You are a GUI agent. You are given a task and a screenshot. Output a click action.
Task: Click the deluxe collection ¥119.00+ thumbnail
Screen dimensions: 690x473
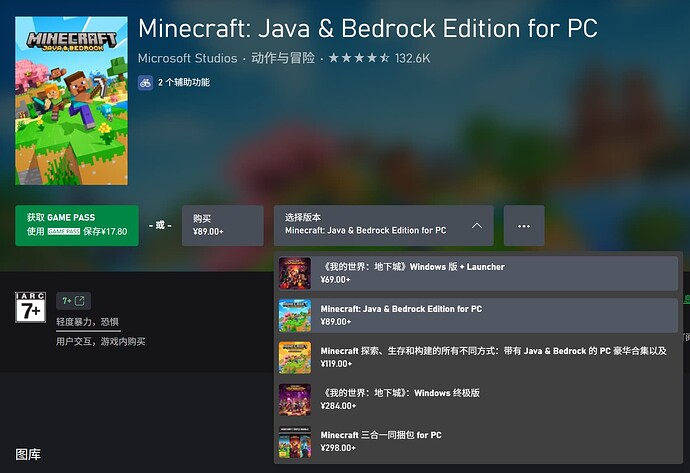[295, 358]
